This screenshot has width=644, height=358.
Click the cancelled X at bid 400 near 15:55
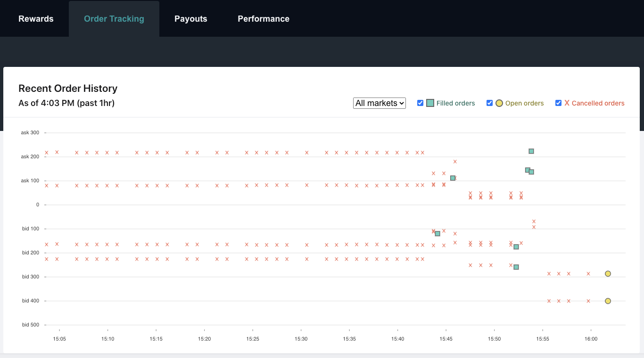(549, 301)
